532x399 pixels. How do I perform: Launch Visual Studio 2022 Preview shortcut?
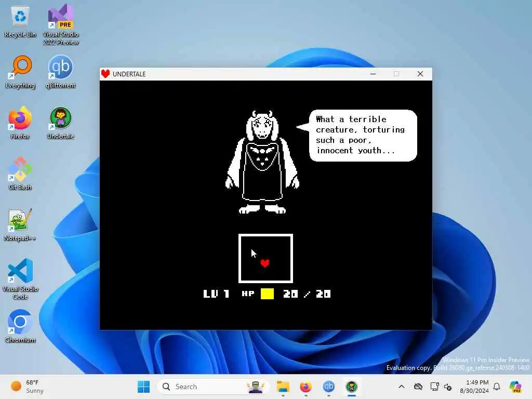coord(61,25)
